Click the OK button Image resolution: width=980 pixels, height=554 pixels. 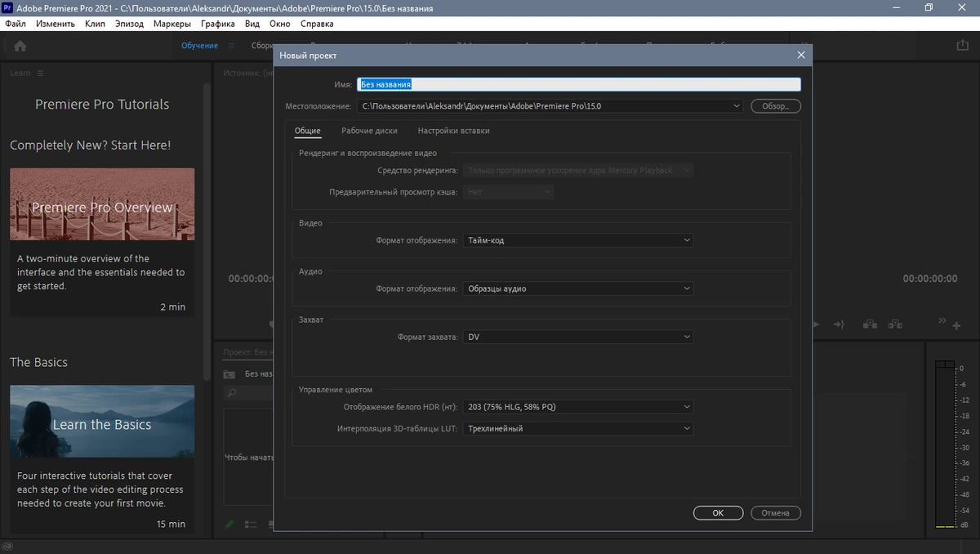coord(718,513)
